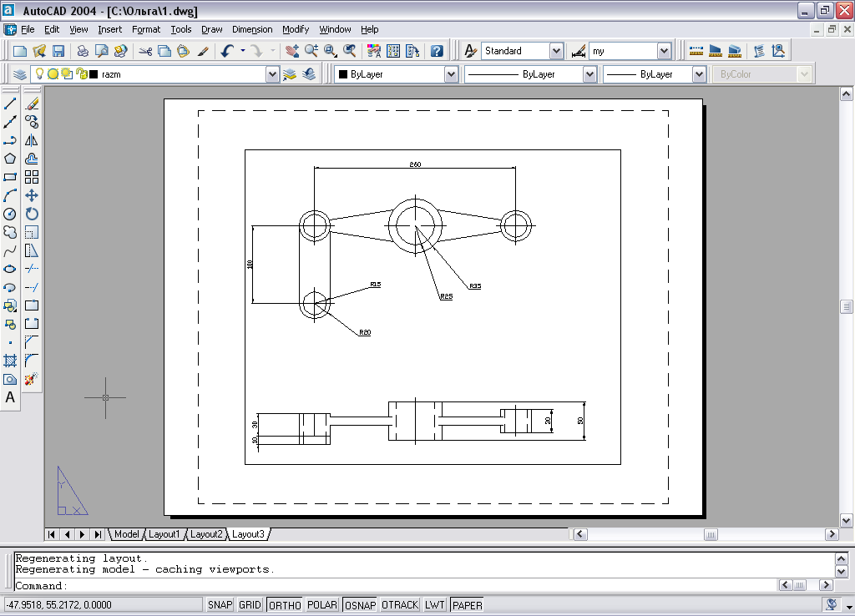This screenshot has height=616, width=855.
Task: Click the Print icon
Action: 83,51
